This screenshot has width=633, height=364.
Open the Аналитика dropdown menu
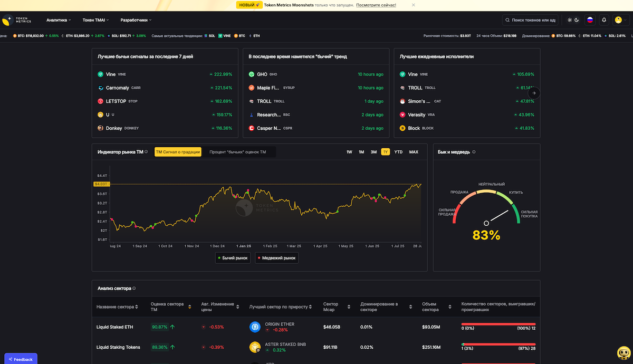[x=59, y=20]
